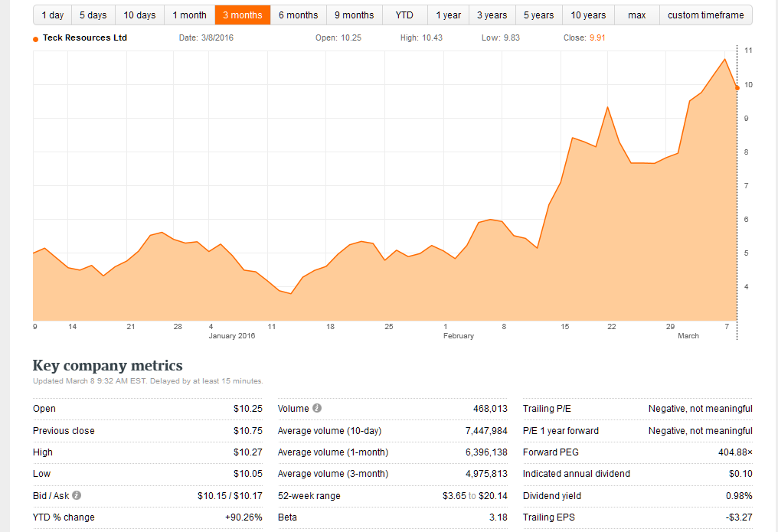Click the active 3 months tab
Image resolution: width=778 pixels, height=532 pixels.
click(x=243, y=15)
